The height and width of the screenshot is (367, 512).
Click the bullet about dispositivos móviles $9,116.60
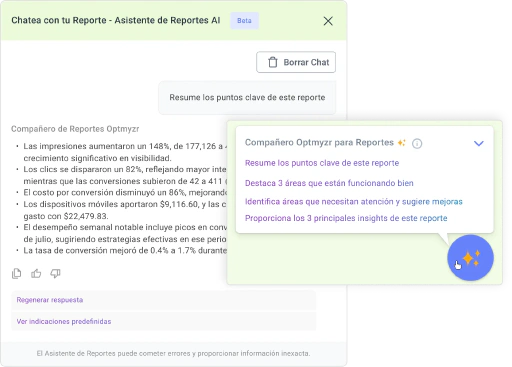click(x=122, y=210)
